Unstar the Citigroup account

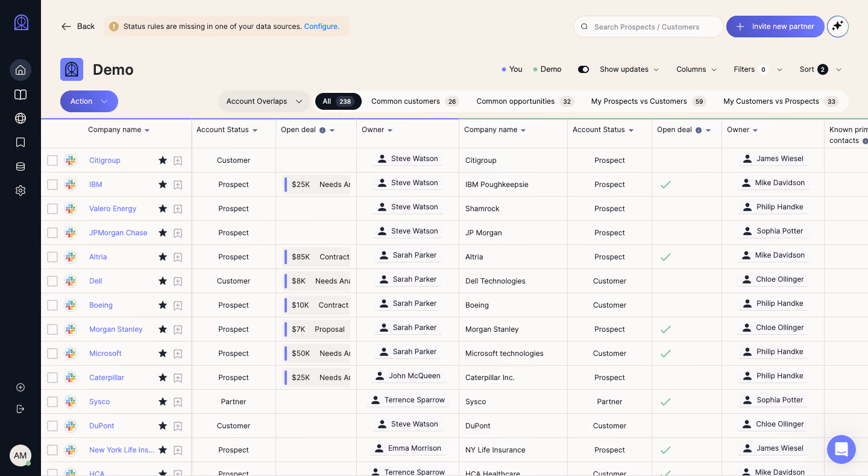point(163,160)
